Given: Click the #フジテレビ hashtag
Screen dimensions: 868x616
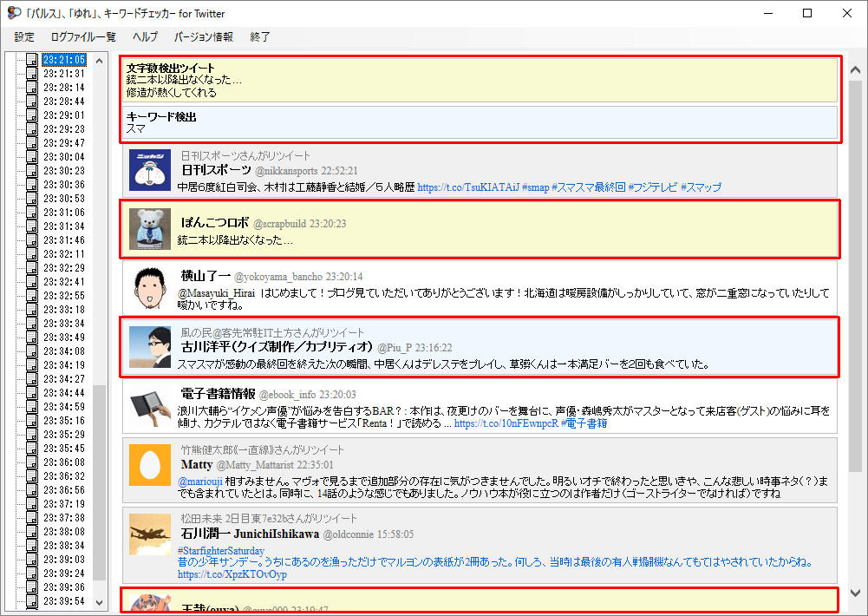Looking at the screenshot, I should point(653,187).
